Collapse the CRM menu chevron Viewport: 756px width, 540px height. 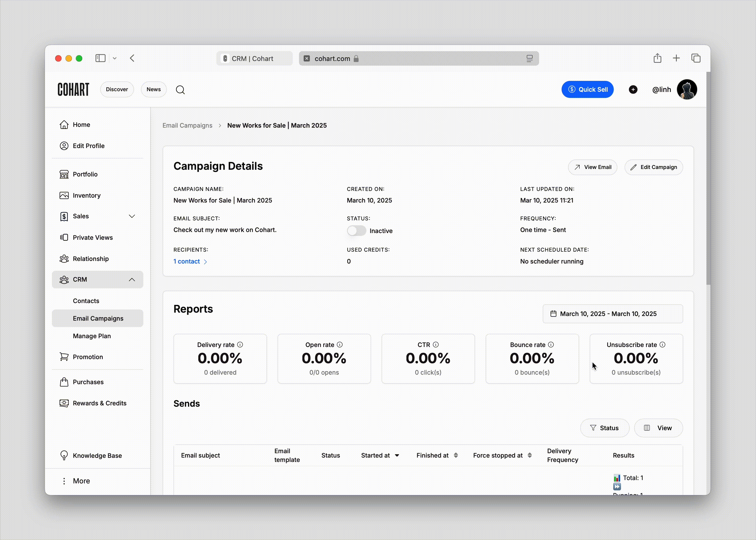tap(132, 280)
